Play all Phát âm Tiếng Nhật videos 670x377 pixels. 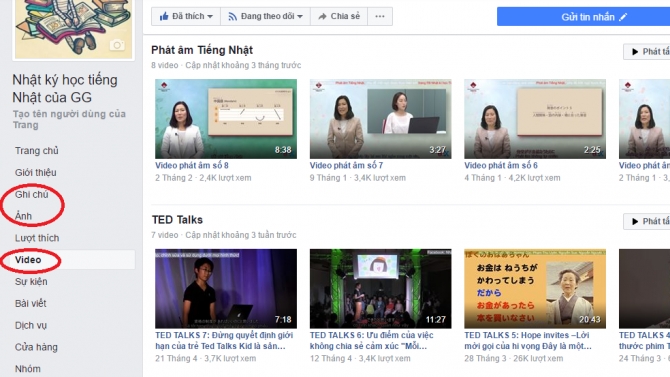pyautogui.click(x=646, y=52)
